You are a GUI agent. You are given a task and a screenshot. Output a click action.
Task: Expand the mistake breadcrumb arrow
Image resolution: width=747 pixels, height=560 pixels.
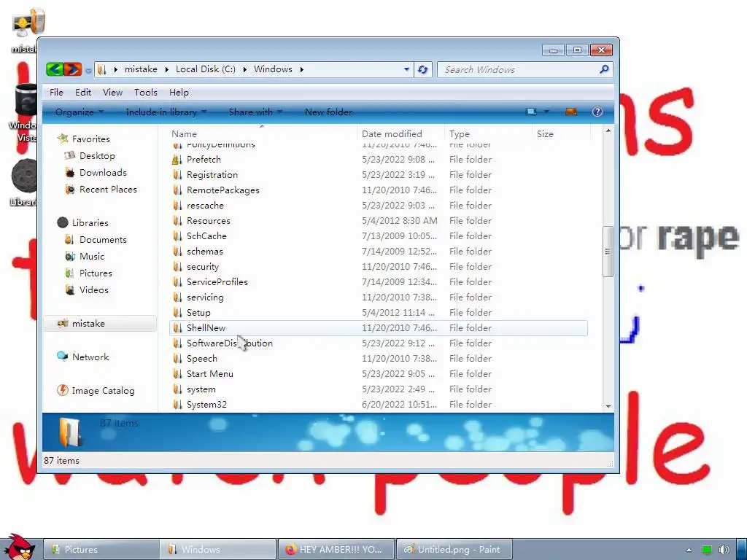click(167, 69)
